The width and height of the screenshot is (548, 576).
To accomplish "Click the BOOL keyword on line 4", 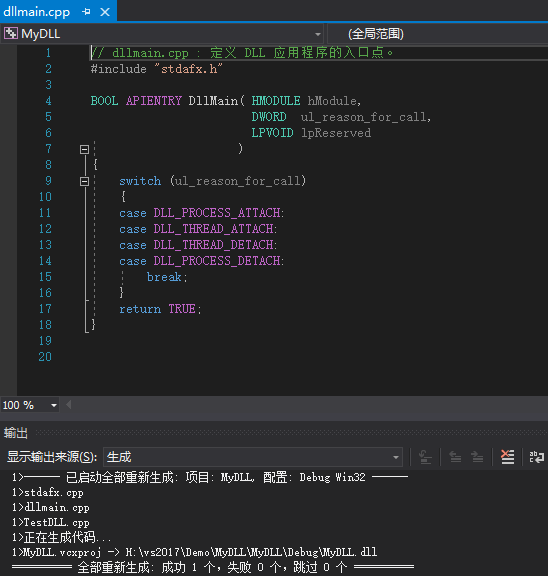I will coord(104,101).
